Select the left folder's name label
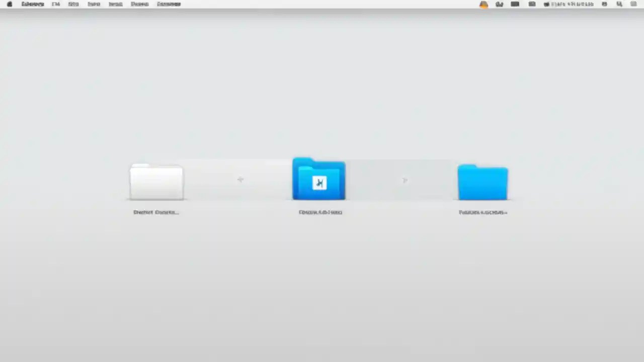 coord(156,212)
